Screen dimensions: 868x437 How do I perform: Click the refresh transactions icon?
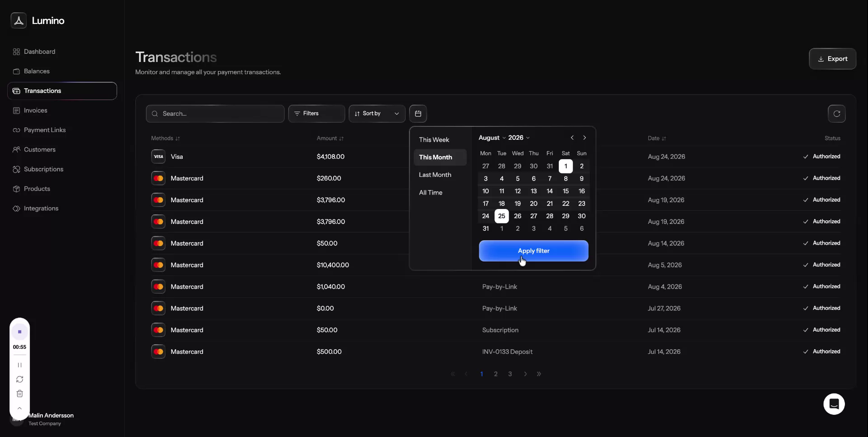coord(837,114)
